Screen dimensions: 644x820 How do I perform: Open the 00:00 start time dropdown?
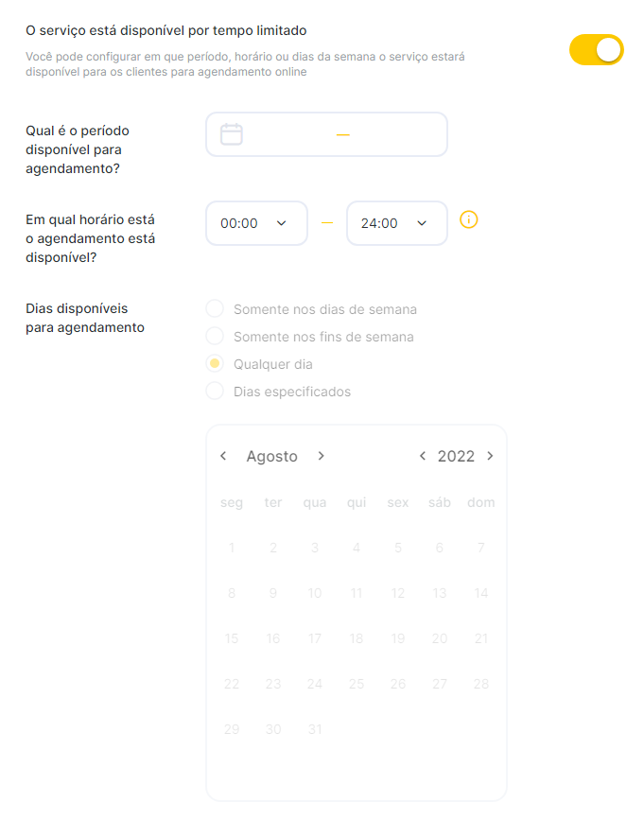(256, 223)
